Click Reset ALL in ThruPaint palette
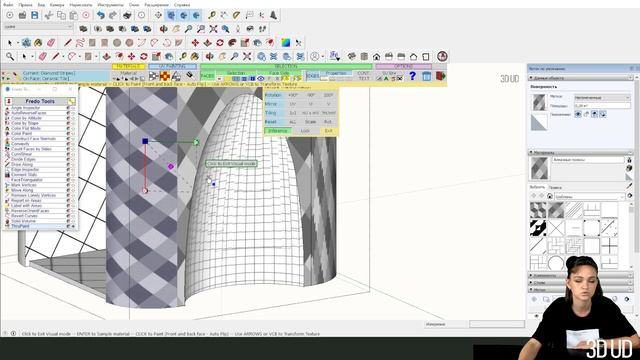 (293, 122)
